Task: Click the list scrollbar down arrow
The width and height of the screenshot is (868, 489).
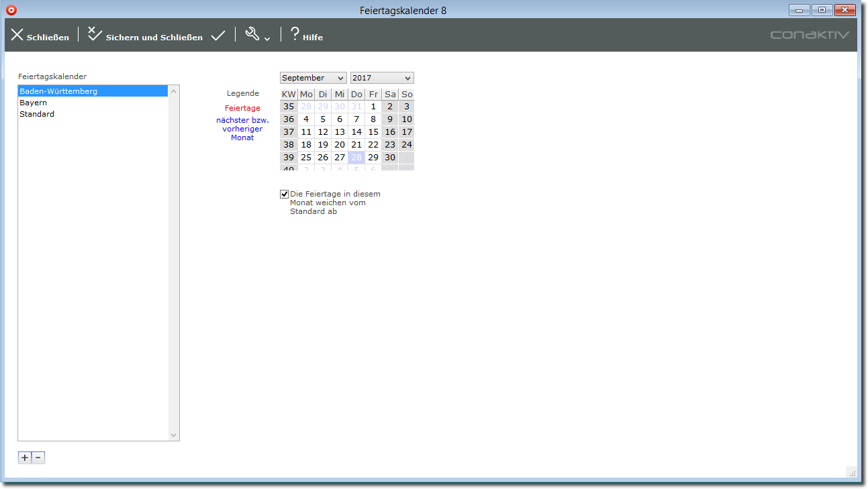Action: pos(174,435)
